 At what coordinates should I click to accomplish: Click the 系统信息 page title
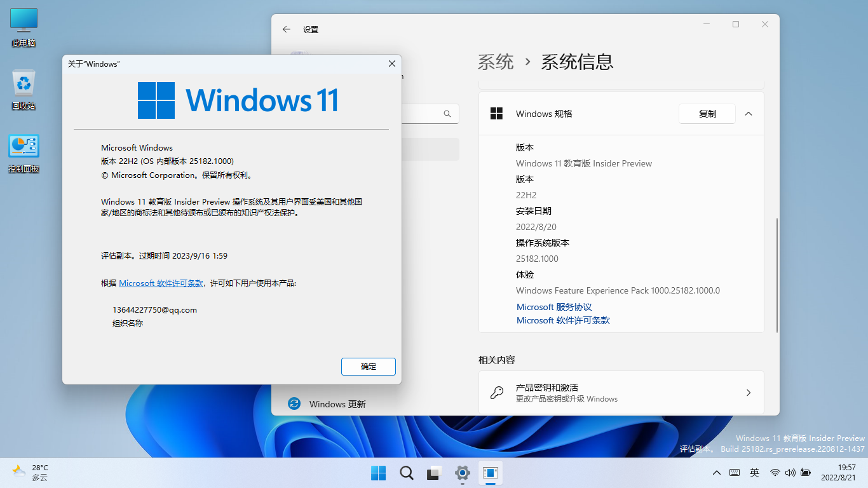point(577,62)
